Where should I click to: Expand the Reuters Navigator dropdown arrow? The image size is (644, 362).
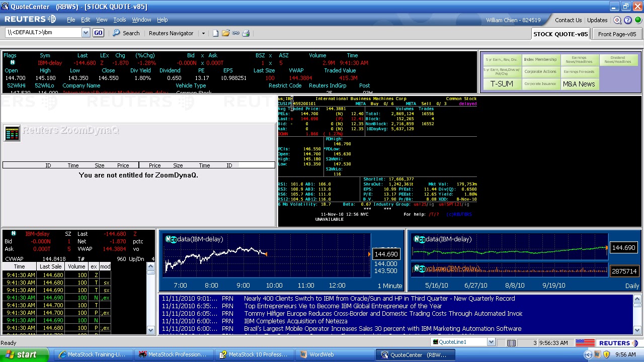click(203, 33)
